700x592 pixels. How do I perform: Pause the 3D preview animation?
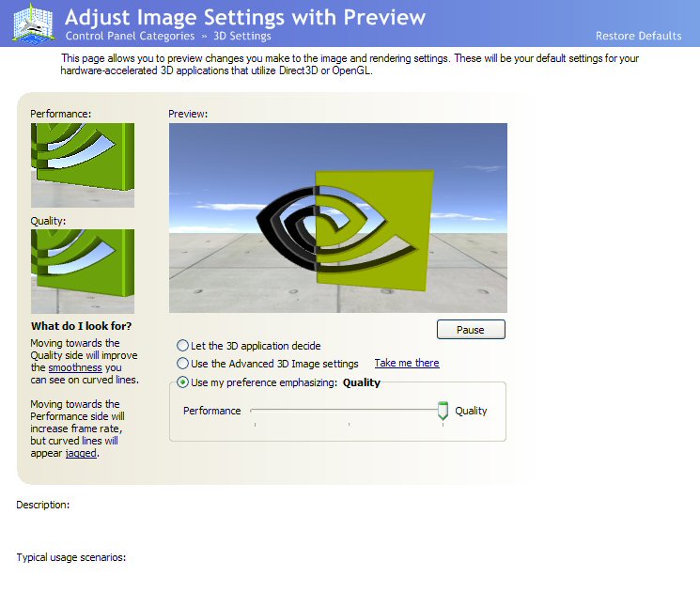[x=471, y=330]
